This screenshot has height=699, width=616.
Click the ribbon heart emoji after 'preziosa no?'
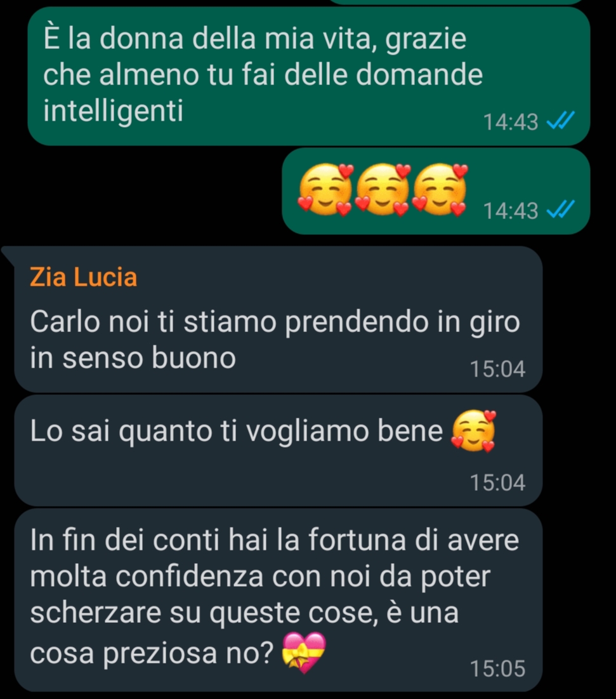point(305,653)
